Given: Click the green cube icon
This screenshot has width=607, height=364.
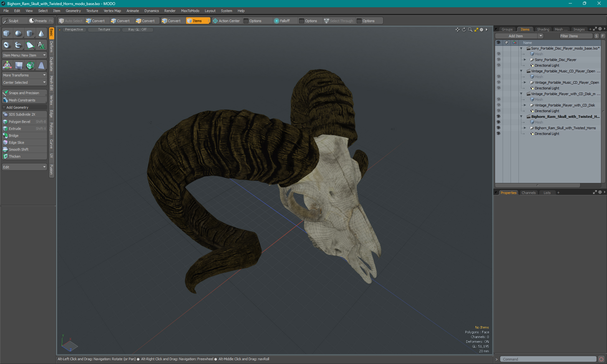Looking at the screenshot, I should tap(30, 65).
